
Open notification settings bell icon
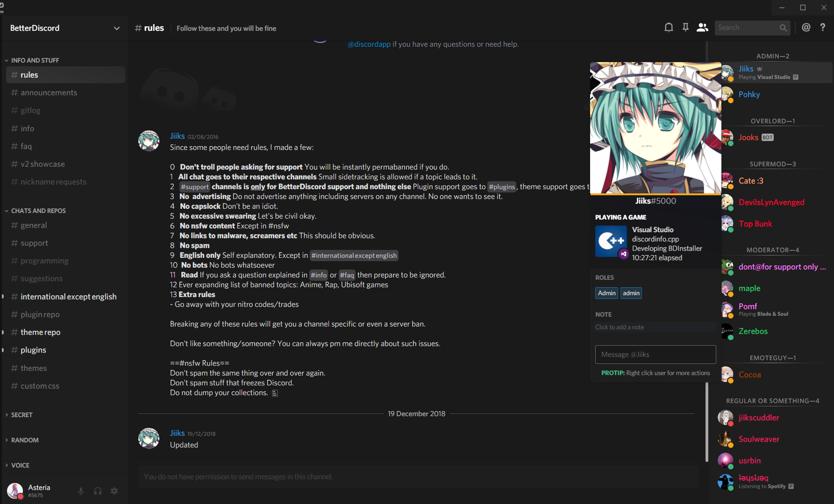pos(669,28)
